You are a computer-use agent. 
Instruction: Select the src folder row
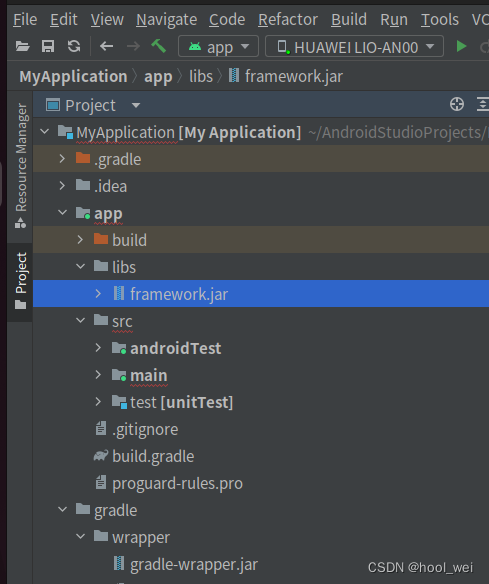coord(261,321)
